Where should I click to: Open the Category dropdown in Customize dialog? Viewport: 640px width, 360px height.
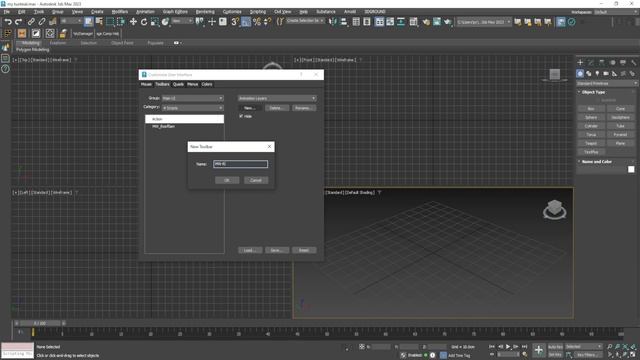point(193,108)
